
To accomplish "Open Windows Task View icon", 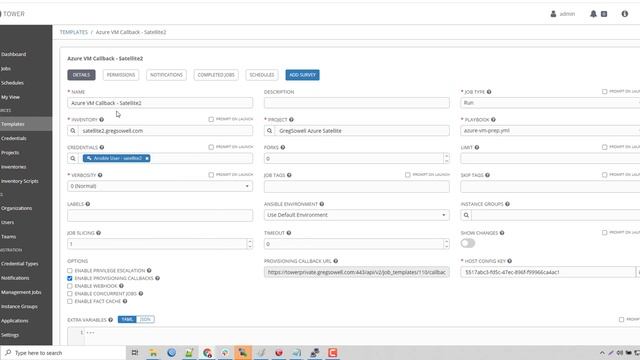I will click(x=135, y=353).
